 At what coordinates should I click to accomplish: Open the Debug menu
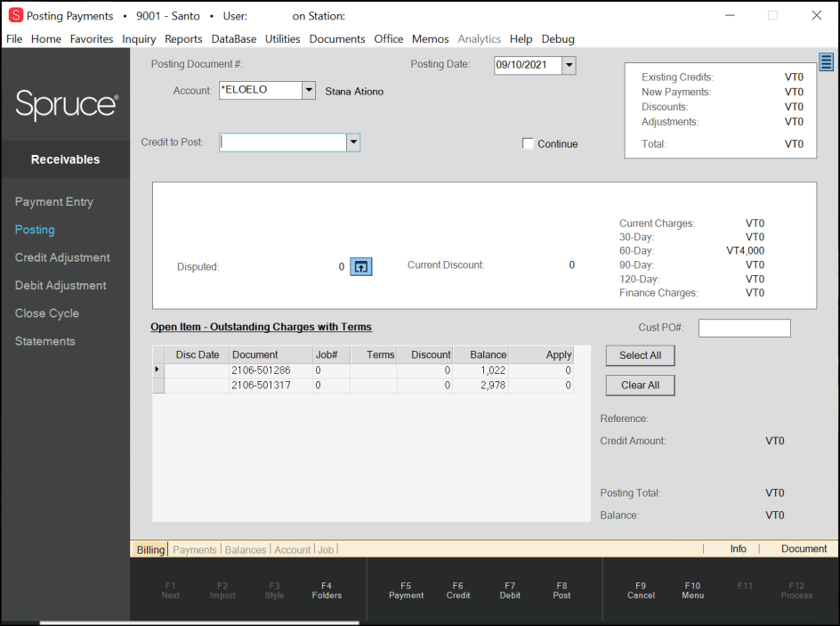pyautogui.click(x=558, y=39)
